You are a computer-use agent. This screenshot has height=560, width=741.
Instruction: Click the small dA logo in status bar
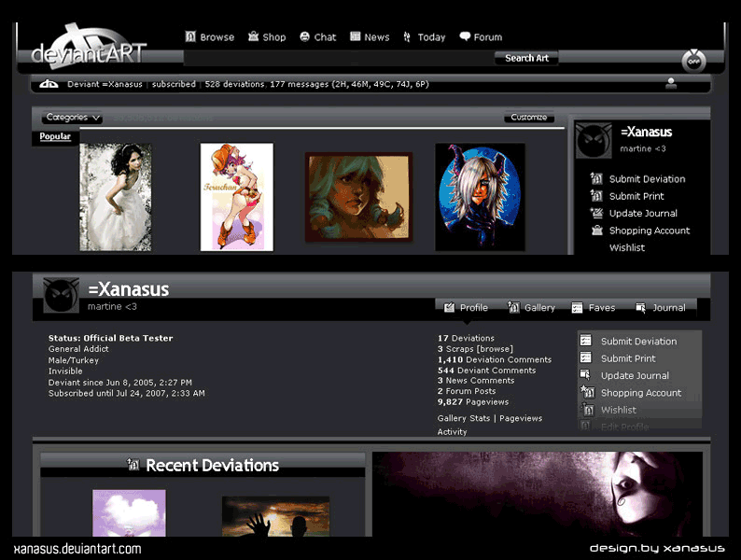[x=49, y=84]
